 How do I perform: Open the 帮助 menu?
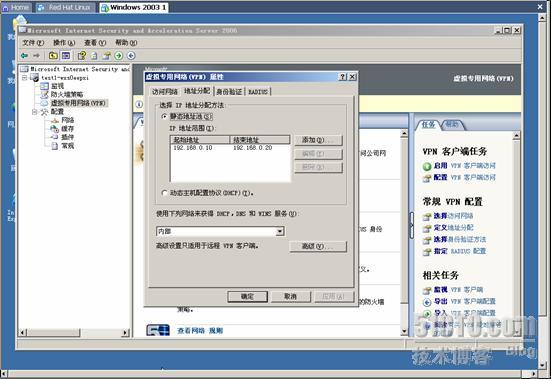126,43
